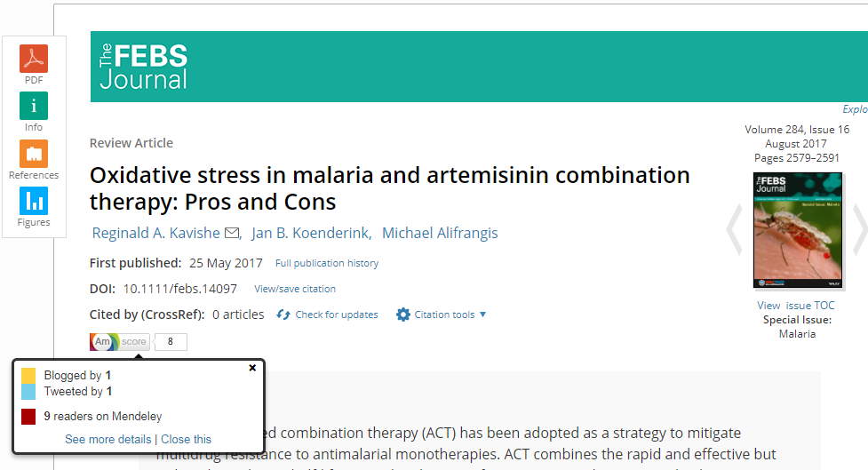The width and height of the screenshot is (868, 470).
Task: Click the red Mendeley readers swatch
Action: [x=28, y=416]
